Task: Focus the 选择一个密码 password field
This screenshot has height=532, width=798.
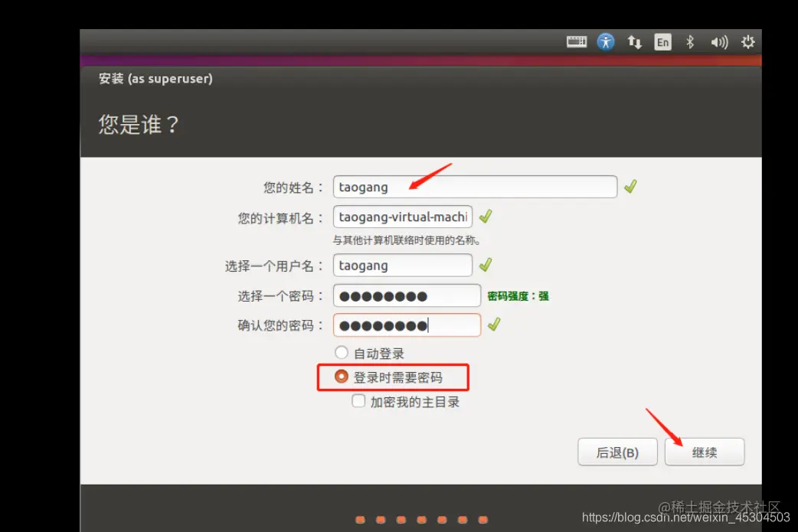Action: pos(407,295)
